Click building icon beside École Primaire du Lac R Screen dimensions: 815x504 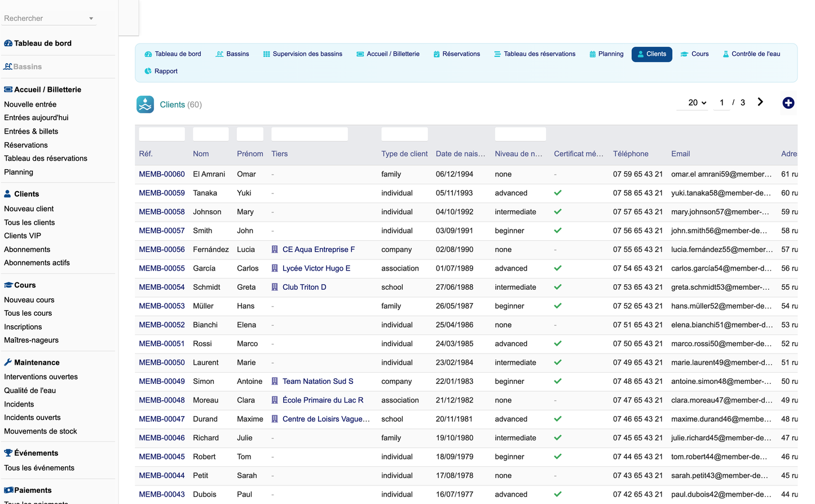[275, 400]
